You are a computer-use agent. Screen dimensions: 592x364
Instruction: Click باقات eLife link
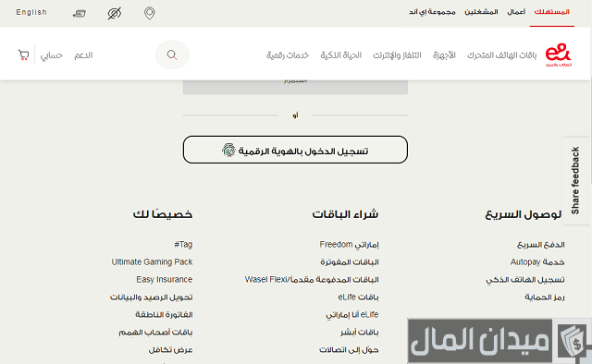point(358,297)
